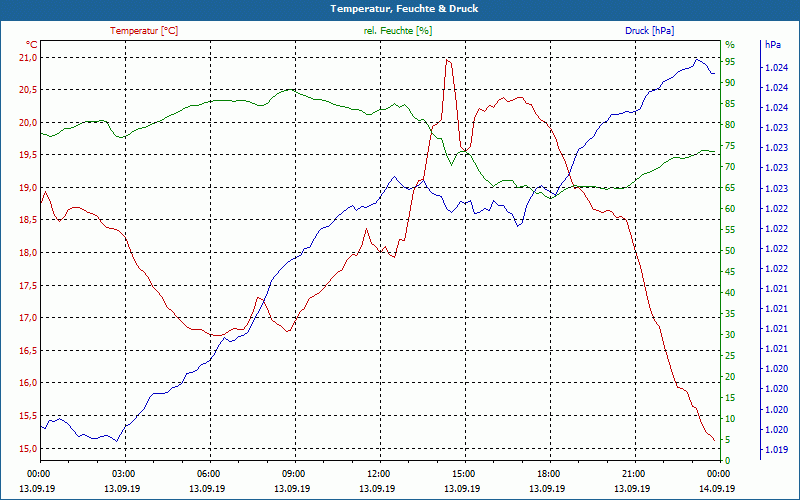
Task: Click the green "%" axis unit label
Action: pyautogui.click(x=730, y=45)
